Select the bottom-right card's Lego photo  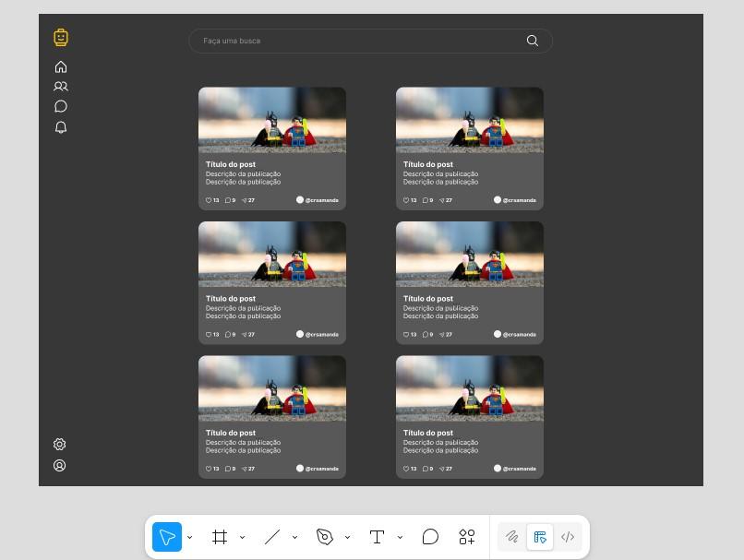[x=470, y=388]
